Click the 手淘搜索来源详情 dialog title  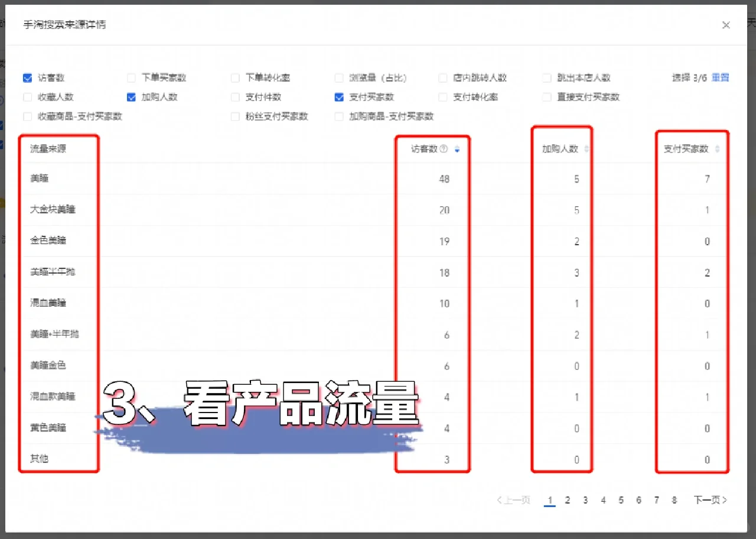pos(65,25)
